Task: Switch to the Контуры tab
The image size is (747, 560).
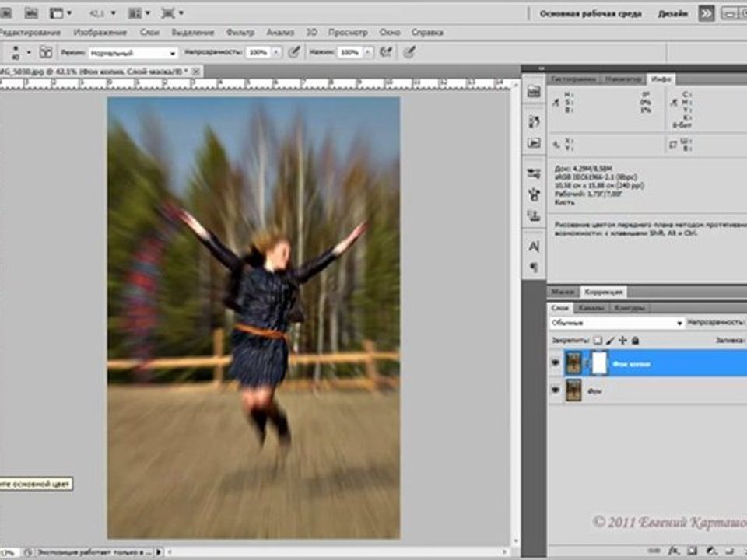Action: [630, 308]
